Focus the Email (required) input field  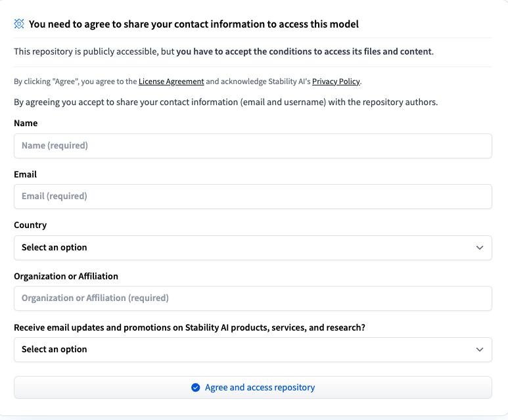tap(252, 197)
